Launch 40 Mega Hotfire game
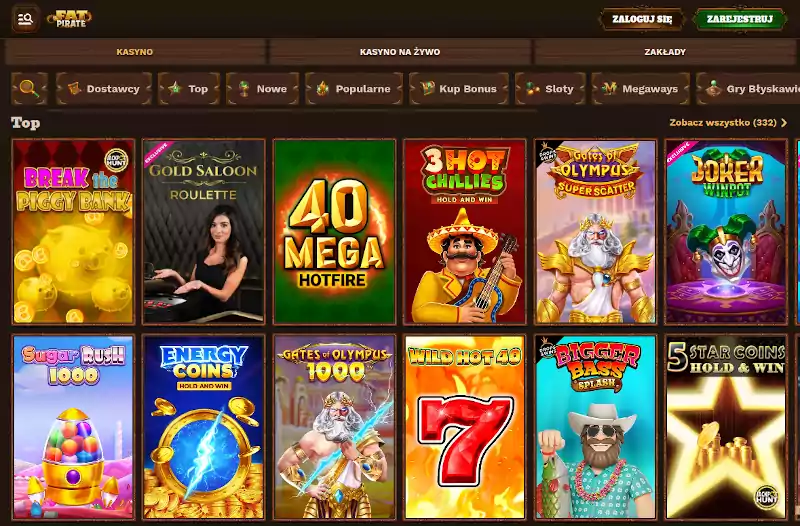The height and width of the screenshot is (526, 800). click(x=334, y=232)
